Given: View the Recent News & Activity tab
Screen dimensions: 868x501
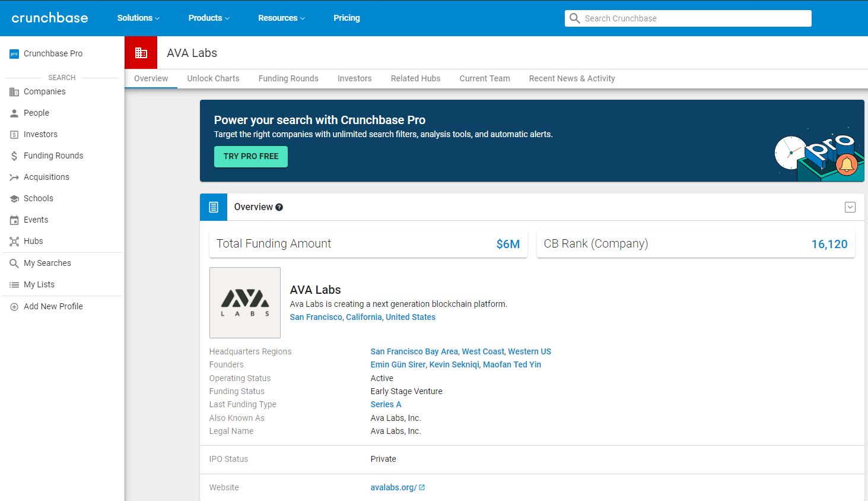Looking at the screenshot, I should [x=572, y=78].
